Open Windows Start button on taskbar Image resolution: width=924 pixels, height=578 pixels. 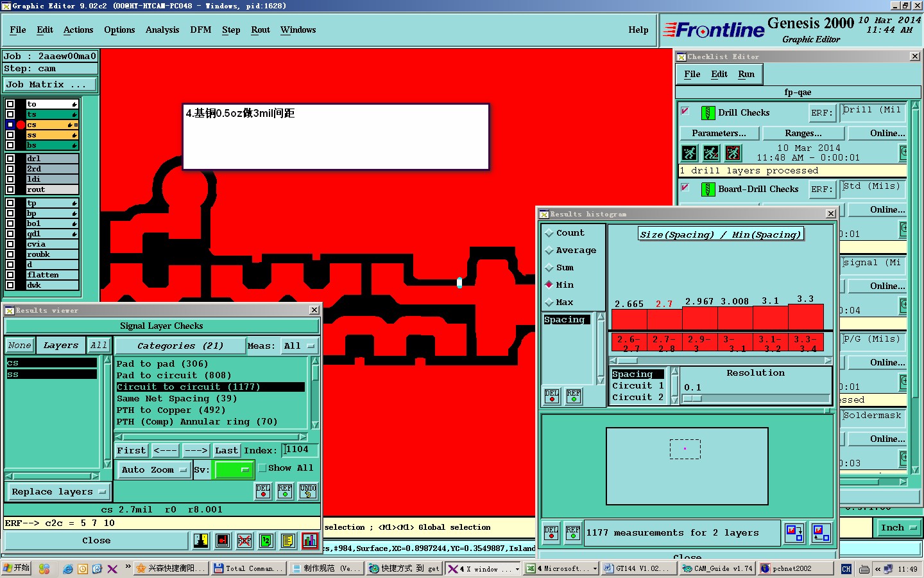[16, 568]
